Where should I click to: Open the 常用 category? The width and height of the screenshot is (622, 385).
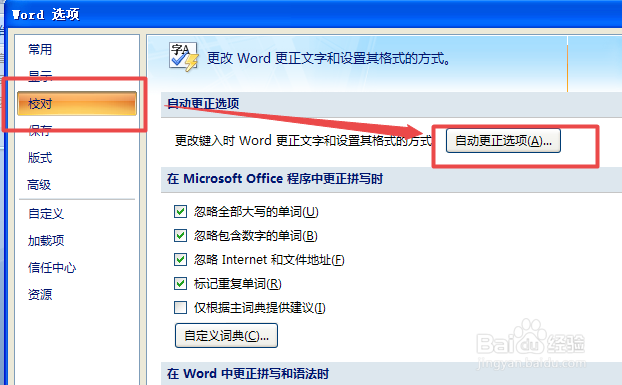[40, 50]
